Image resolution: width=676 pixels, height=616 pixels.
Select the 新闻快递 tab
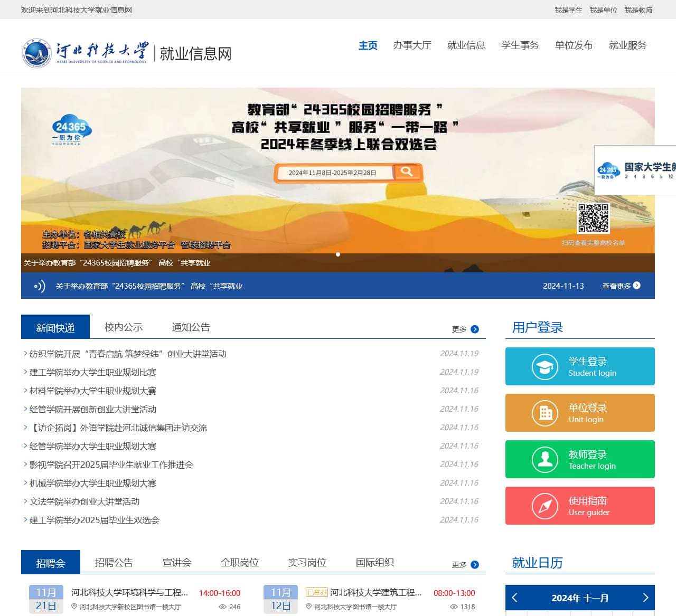(x=55, y=327)
